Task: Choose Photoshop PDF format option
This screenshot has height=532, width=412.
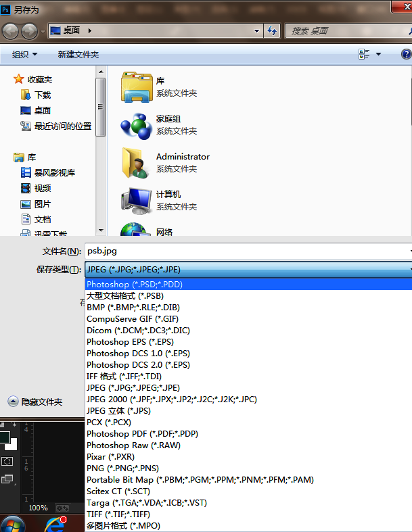Action: click(x=248, y=434)
